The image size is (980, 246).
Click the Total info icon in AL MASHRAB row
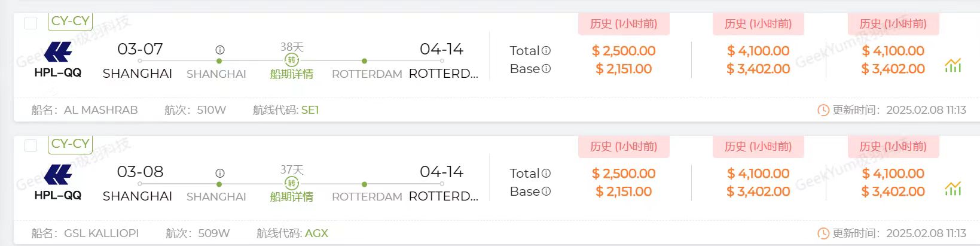coord(546,51)
